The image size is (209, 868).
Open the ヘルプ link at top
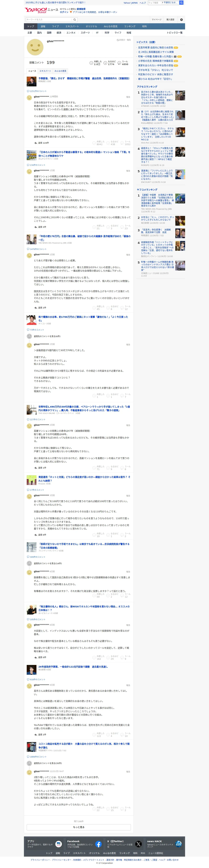(143, 3)
